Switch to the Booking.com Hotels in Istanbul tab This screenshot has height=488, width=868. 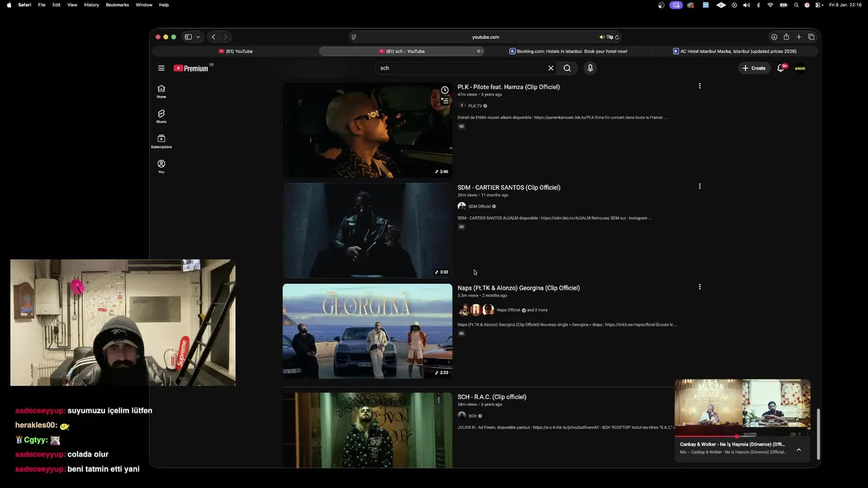coord(568,51)
